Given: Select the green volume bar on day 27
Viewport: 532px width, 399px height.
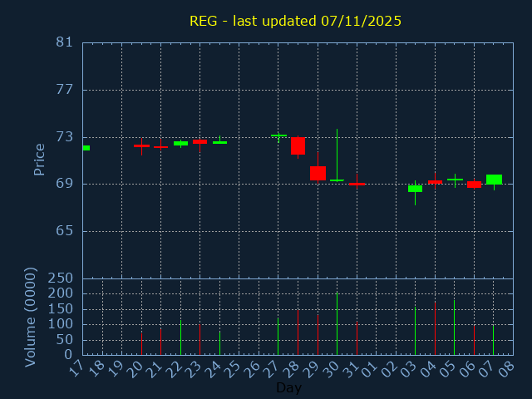Looking at the screenshot, I should pos(278,337).
